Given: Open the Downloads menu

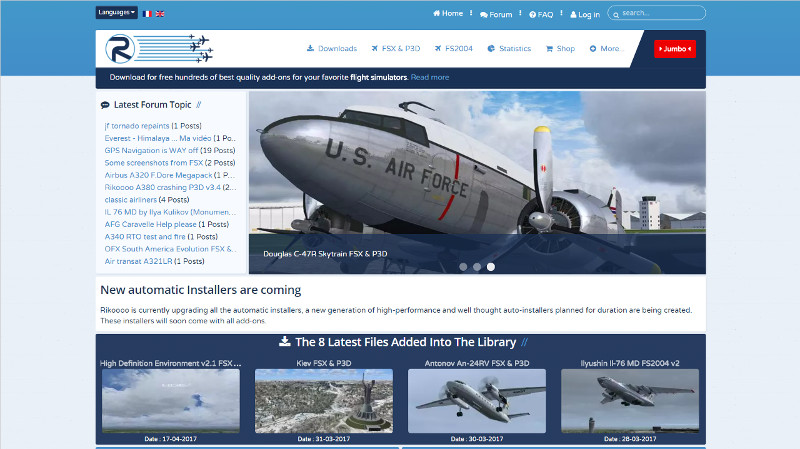Looking at the screenshot, I should pyautogui.click(x=331, y=48).
